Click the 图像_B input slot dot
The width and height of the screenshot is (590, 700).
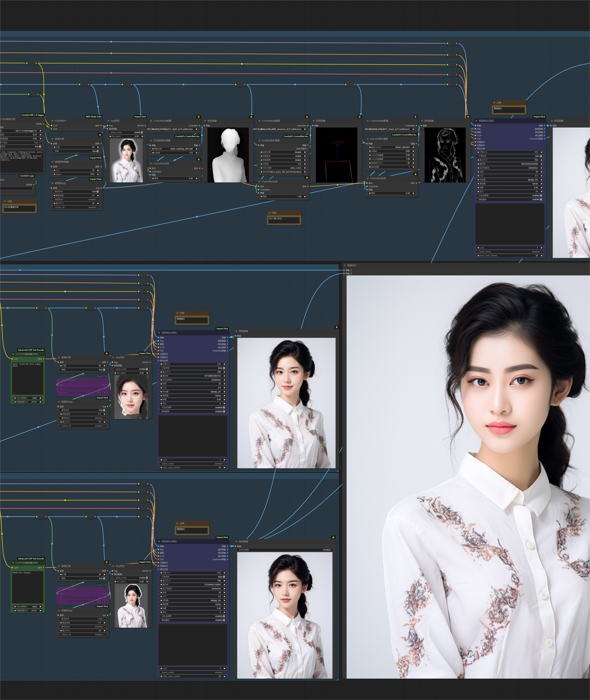344,274
